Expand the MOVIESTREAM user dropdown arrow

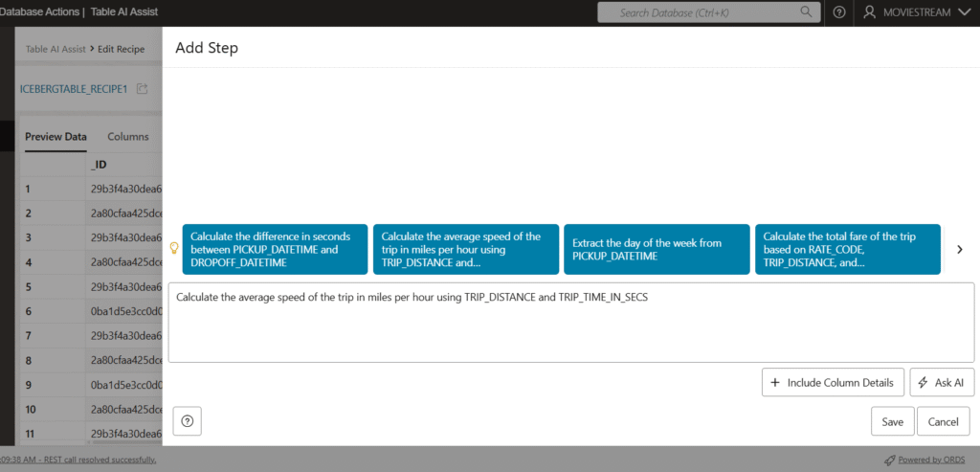(964, 12)
